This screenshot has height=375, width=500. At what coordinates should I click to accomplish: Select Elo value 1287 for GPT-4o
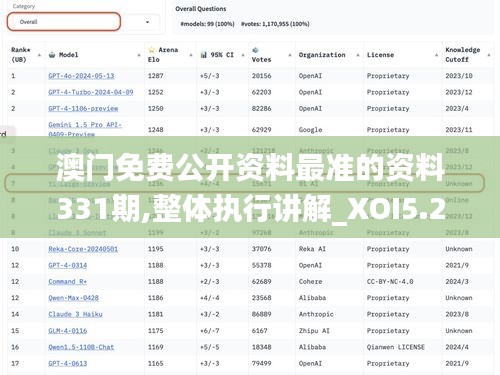[x=156, y=76]
